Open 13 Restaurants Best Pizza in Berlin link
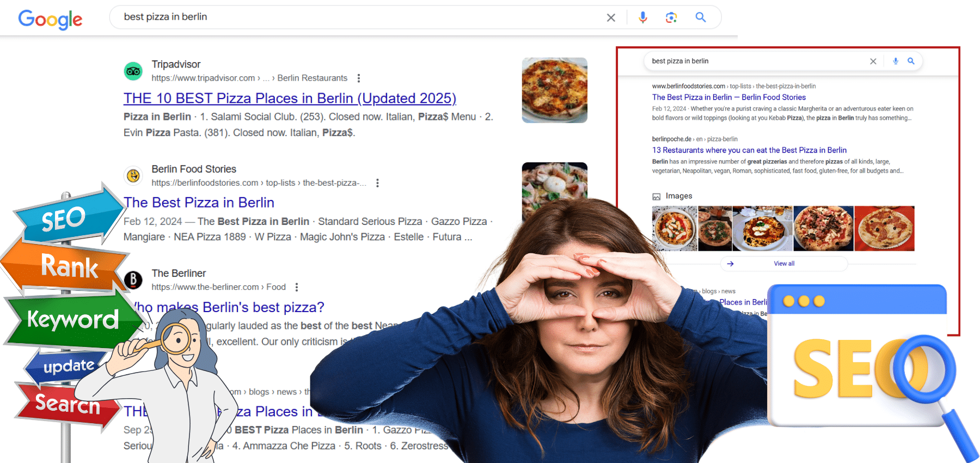980x463 pixels. pos(749,150)
